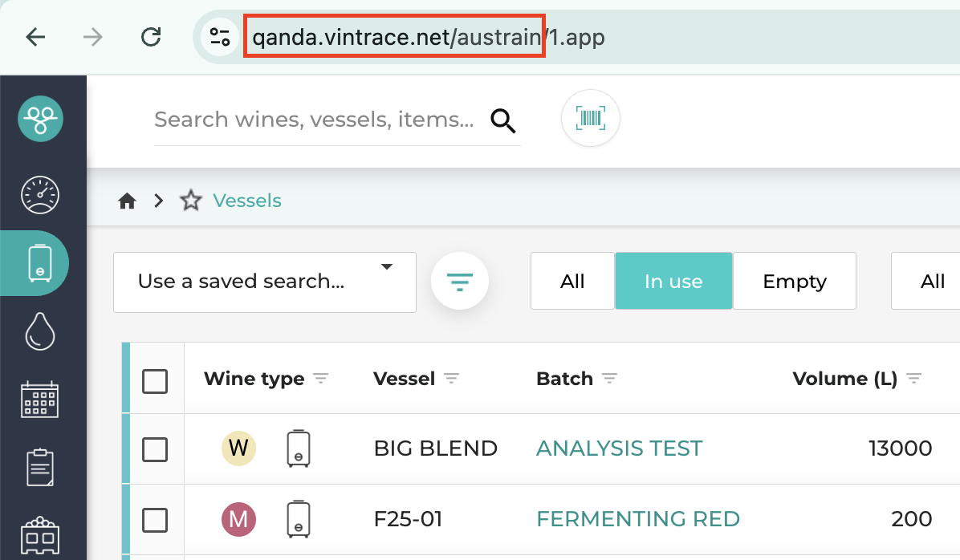960x560 pixels.
Task: Go to home via breadcrumb house icon
Action: pyautogui.click(x=127, y=201)
